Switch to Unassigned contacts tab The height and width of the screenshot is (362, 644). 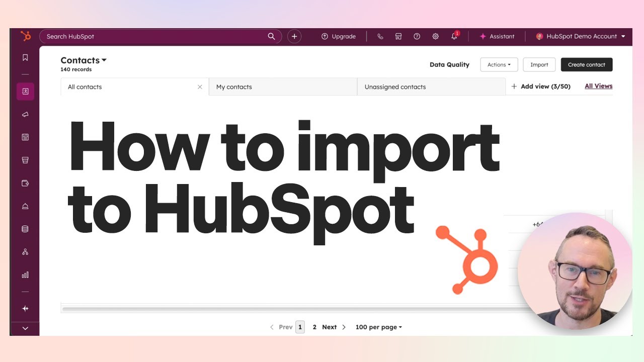[431, 86]
